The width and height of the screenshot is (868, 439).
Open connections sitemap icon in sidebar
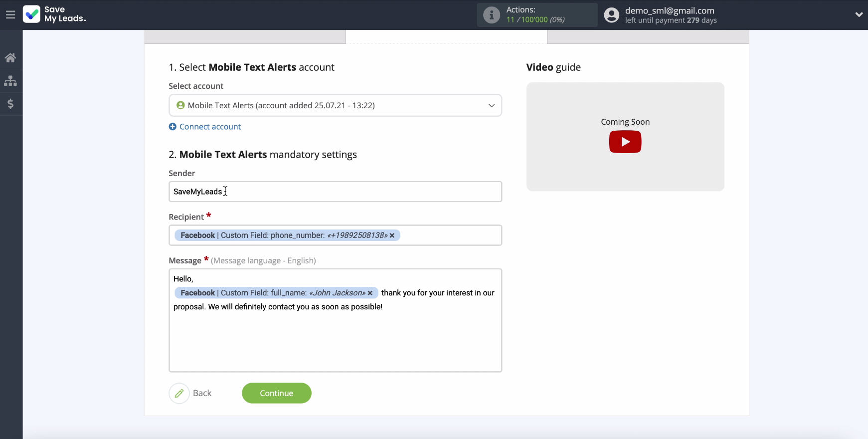coord(10,81)
